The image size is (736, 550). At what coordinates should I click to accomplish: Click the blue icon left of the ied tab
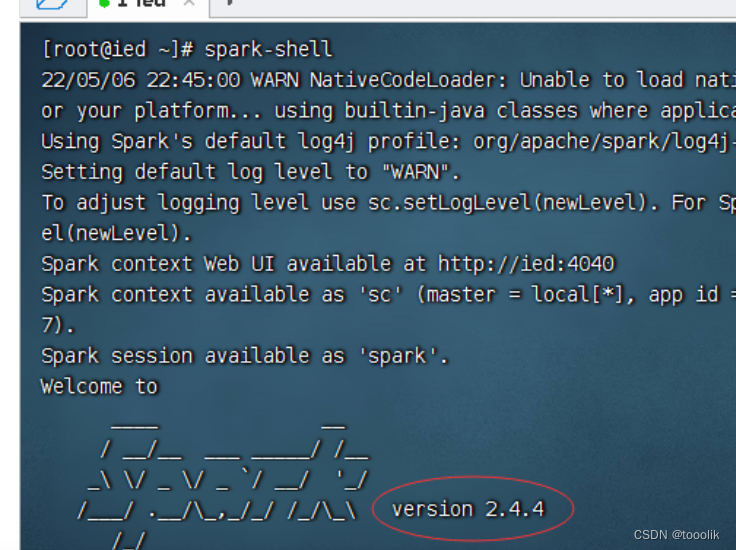click(x=52, y=4)
